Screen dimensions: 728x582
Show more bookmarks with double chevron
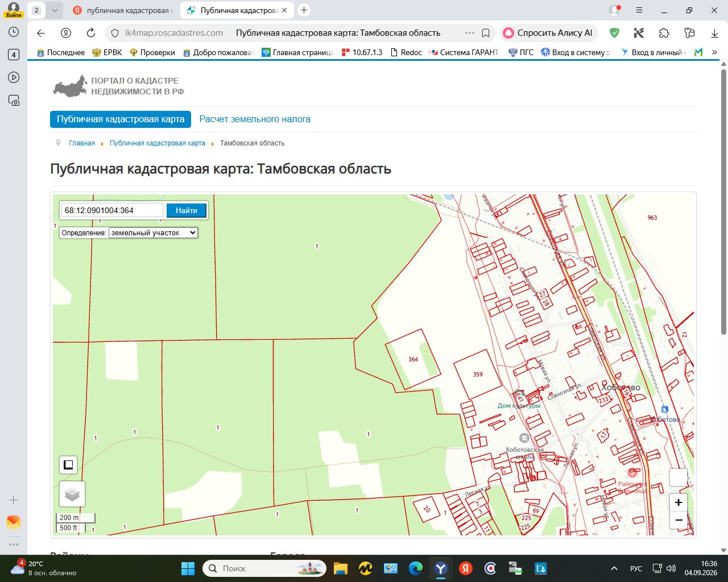[x=714, y=52]
